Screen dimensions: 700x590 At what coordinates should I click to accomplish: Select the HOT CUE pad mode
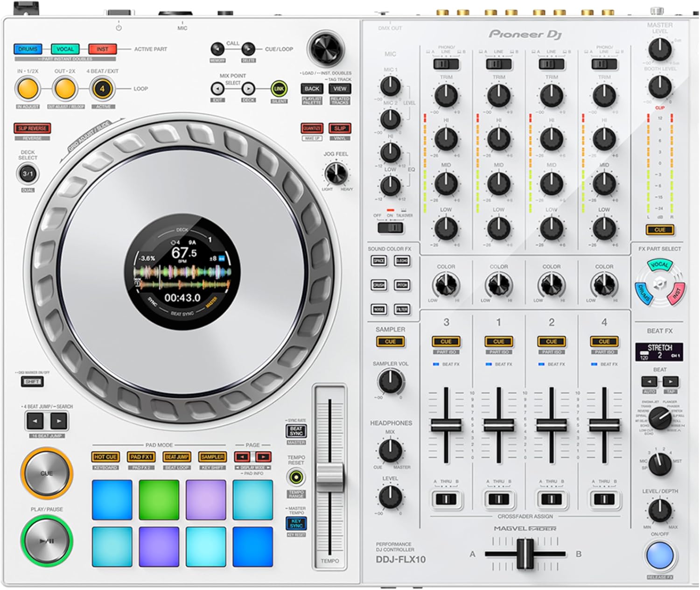[x=105, y=457]
